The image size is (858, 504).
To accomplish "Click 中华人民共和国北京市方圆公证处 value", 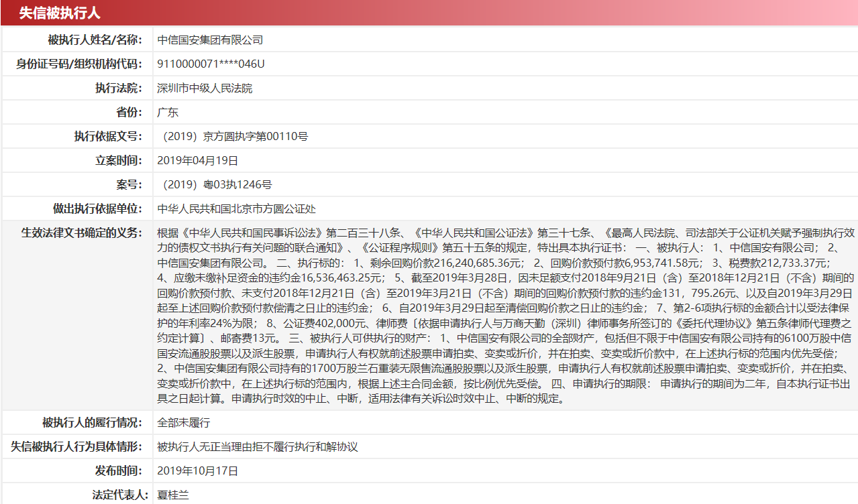I will click(x=236, y=209).
